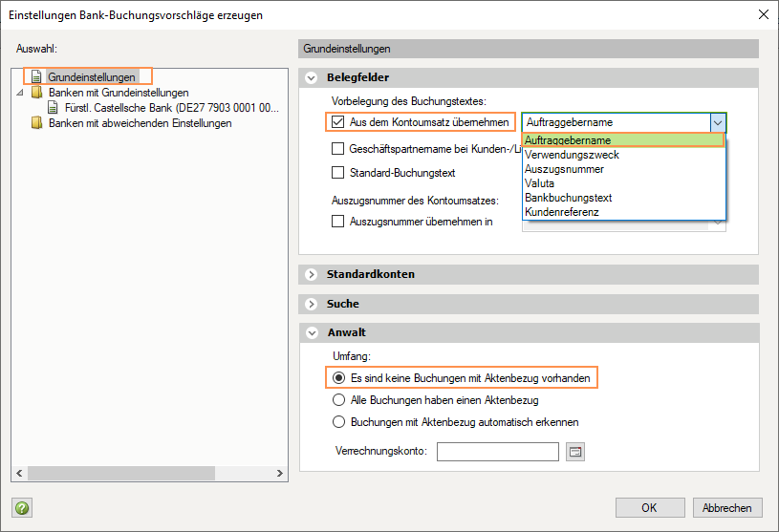Confirm settings with OK button
This screenshot has height=532, width=779.
650,508
